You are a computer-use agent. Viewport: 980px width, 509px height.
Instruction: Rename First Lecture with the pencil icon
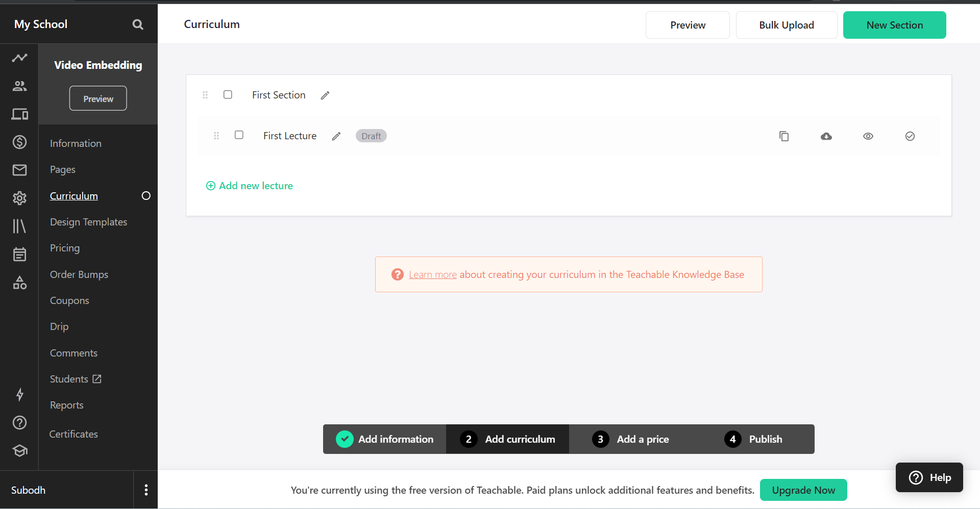(x=336, y=136)
